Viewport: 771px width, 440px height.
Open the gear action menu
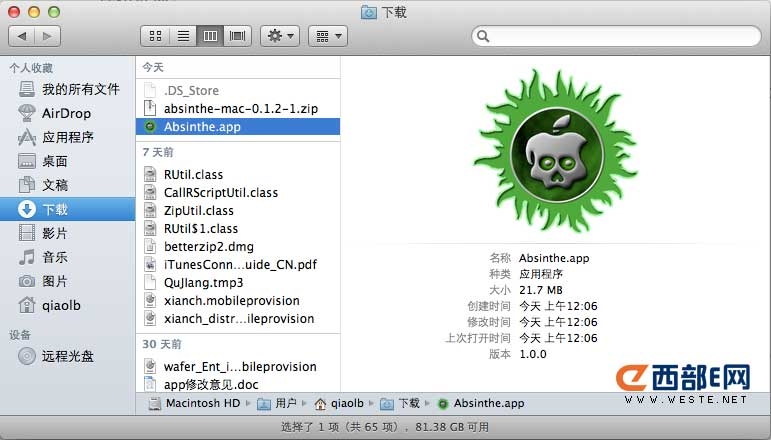tap(280, 36)
